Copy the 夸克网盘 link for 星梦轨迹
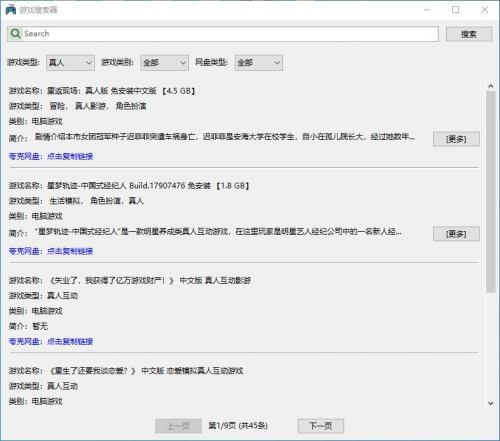The width and height of the screenshot is (500, 441). point(51,251)
